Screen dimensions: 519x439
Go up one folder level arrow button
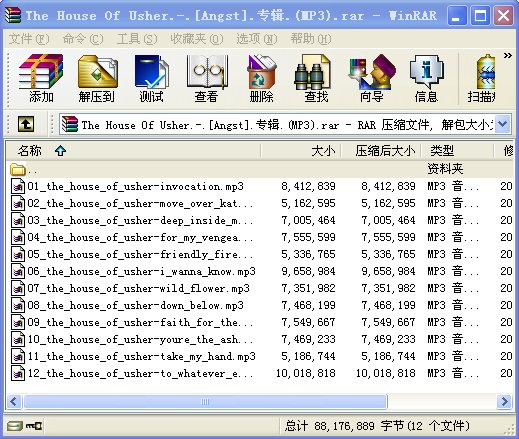click(x=26, y=125)
